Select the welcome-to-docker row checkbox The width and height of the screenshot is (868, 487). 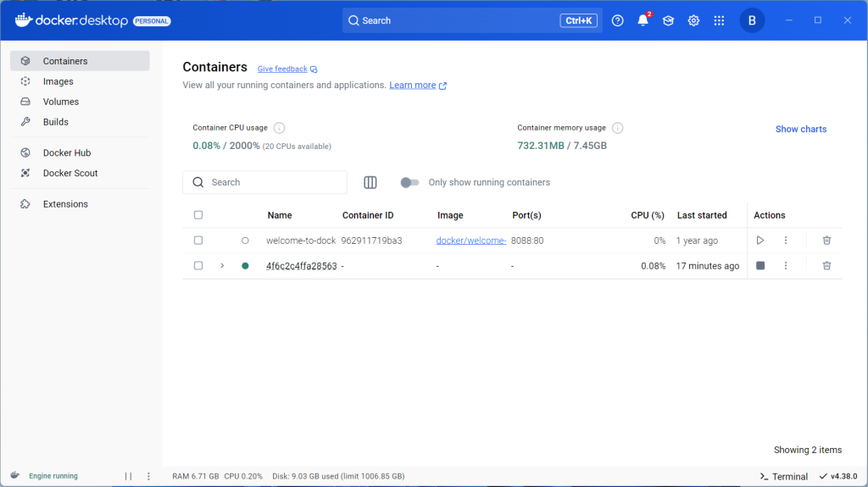pyautogui.click(x=198, y=241)
